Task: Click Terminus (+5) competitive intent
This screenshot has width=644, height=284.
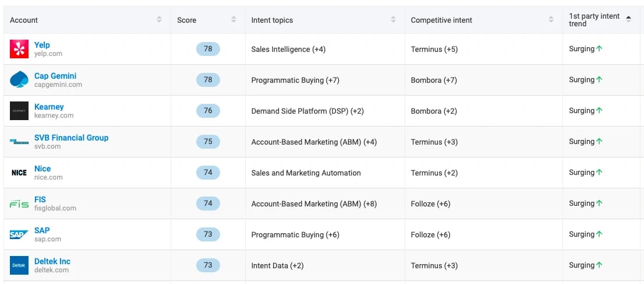Action: coord(434,50)
